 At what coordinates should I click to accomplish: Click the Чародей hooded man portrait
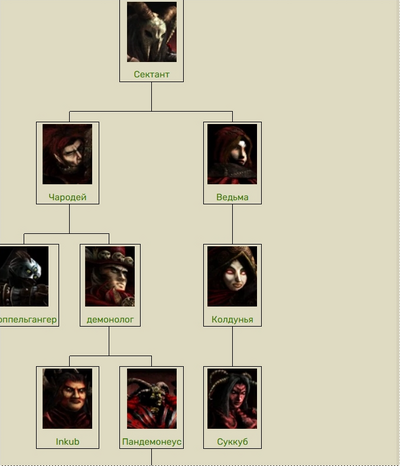coord(67,154)
